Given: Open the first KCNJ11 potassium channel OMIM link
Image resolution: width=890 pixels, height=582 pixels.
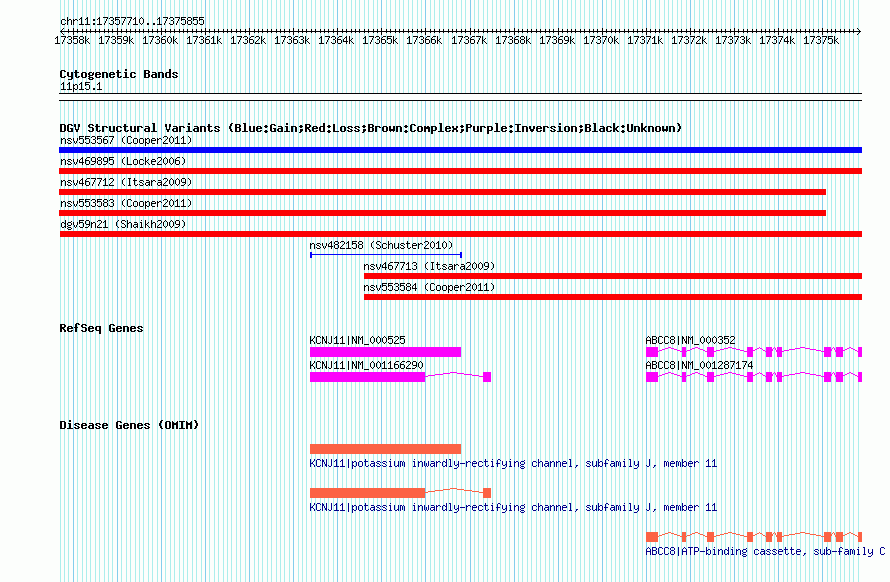Looking at the screenshot, I should (x=513, y=463).
